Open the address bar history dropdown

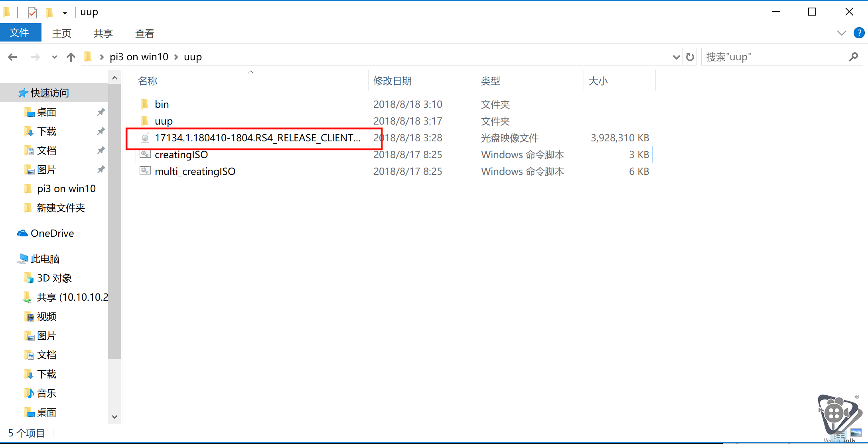(x=676, y=57)
